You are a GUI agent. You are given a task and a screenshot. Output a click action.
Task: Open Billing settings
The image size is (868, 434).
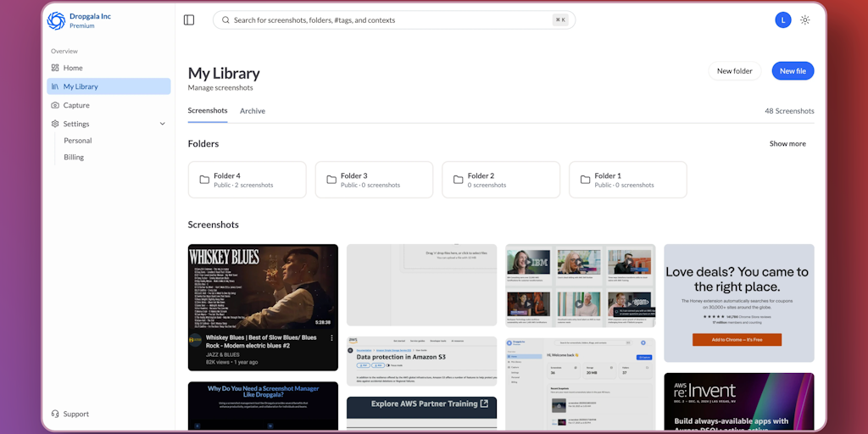coord(74,157)
